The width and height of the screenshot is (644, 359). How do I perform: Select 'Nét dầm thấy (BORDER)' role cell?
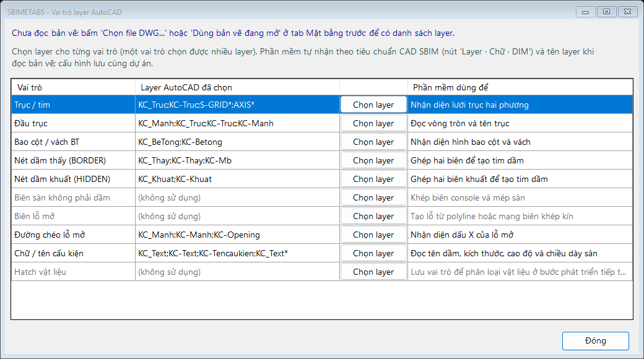point(73,160)
